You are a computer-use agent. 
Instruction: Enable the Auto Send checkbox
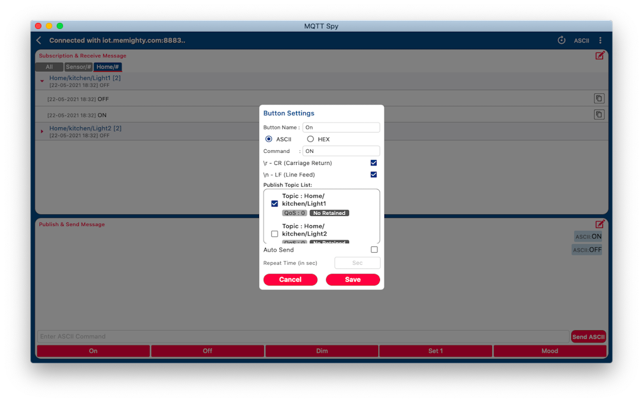tap(374, 249)
